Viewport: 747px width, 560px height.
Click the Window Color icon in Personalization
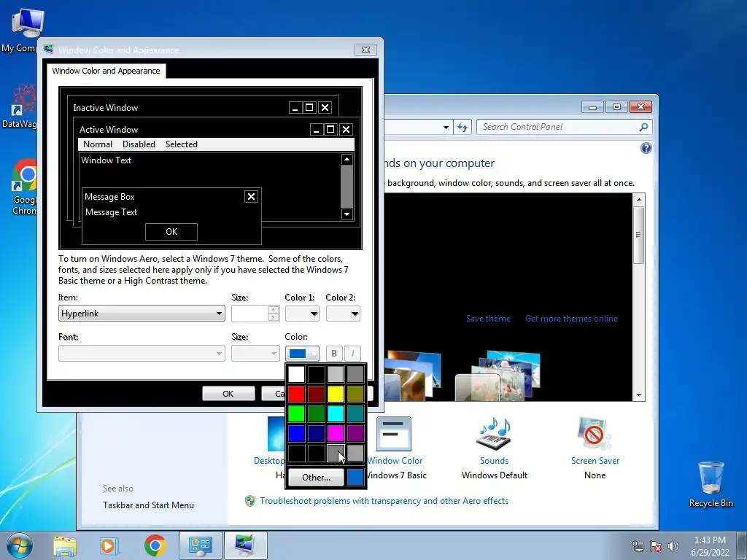(394, 433)
